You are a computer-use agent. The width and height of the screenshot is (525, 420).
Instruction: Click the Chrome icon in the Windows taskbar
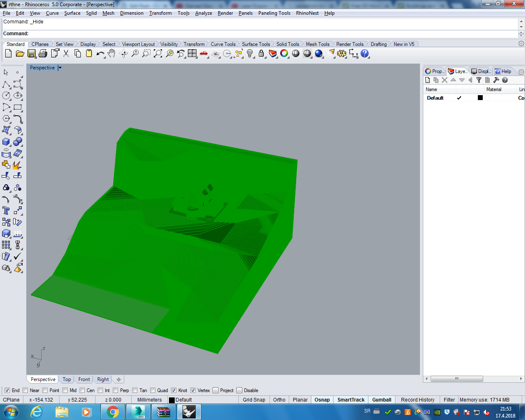(x=113, y=412)
